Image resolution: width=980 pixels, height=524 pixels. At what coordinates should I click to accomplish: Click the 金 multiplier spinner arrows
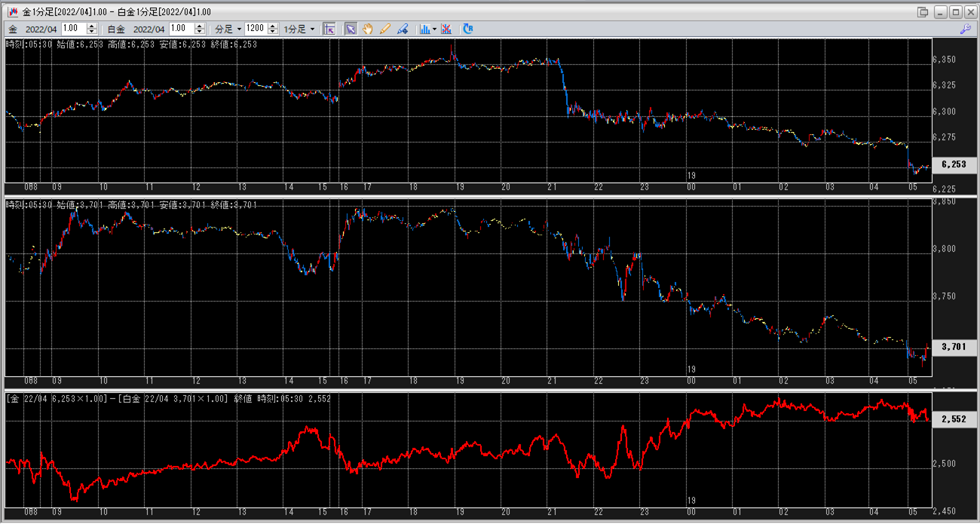tap(92, 29)
